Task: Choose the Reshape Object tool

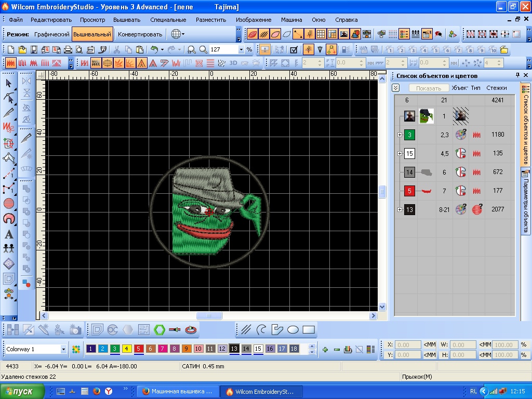Action: tap(9, 98)
